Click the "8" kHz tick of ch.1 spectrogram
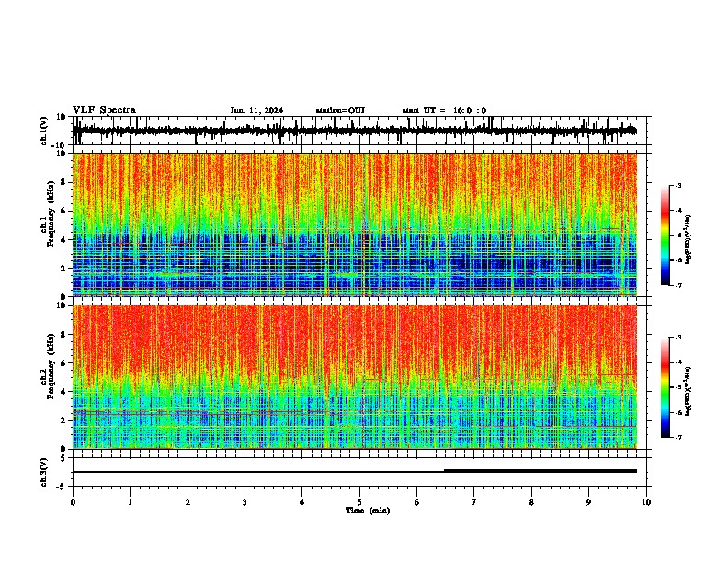The width and height of the screenshot is (728, 563). tap(63, 182)
